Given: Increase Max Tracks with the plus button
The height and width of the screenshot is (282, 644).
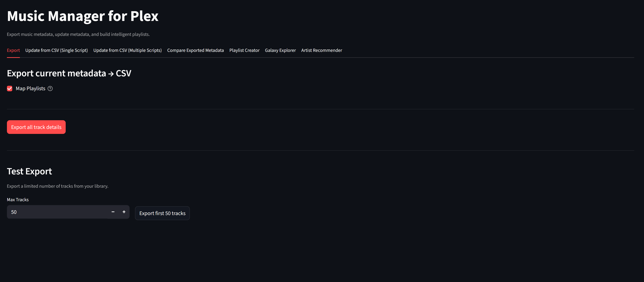Looking at the screenshot, I should [x=124, y=212].
